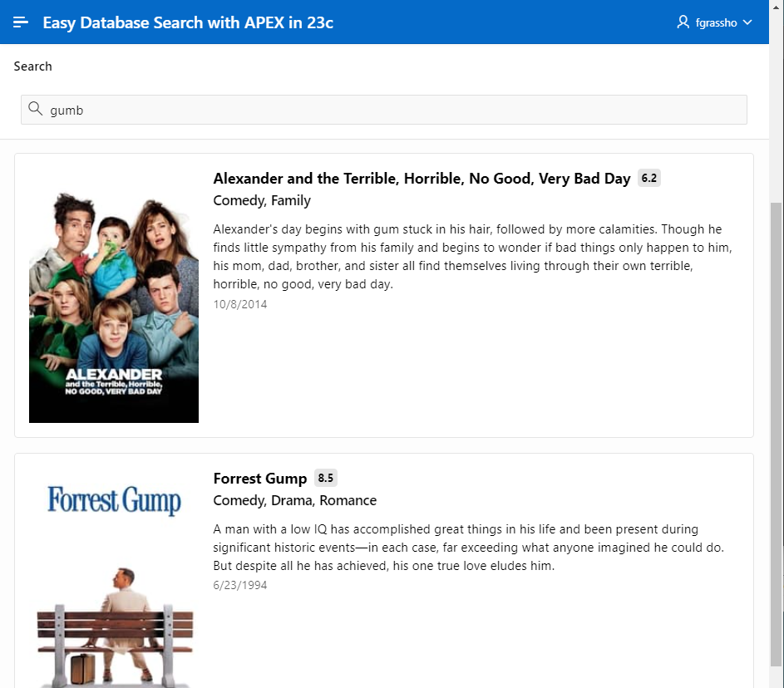The height and width of the screenshot is (688, 784).
Task: Click the 6.2 rating badge
Action: (x=648, y=178)
